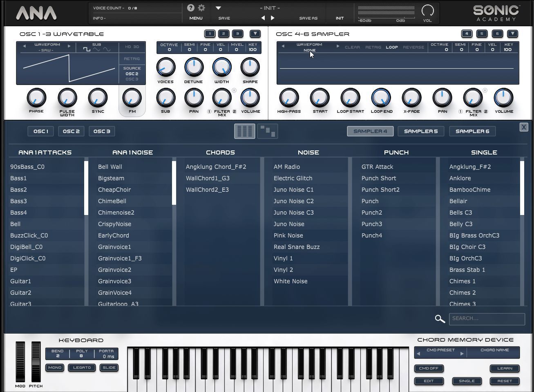
Task: Switch to tree list view icon
Action: pos(268,131)
